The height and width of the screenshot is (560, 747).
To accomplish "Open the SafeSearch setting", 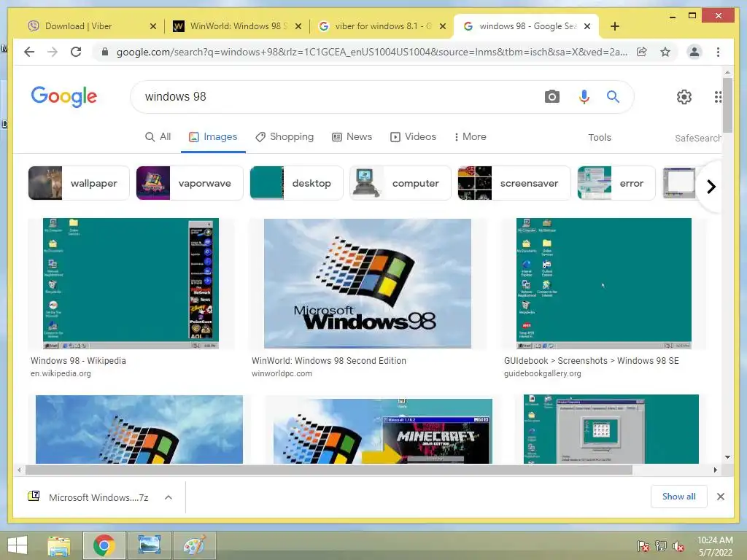I will point(697,138).
